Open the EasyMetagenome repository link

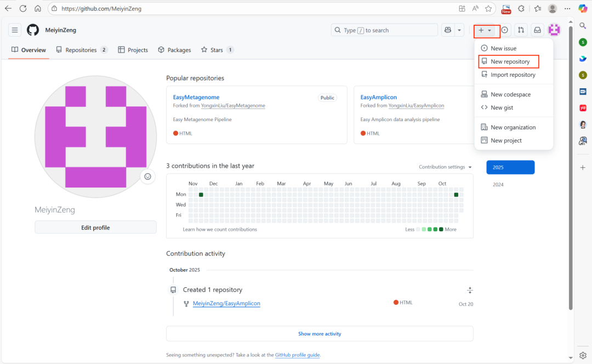click(x=196, y=97)
